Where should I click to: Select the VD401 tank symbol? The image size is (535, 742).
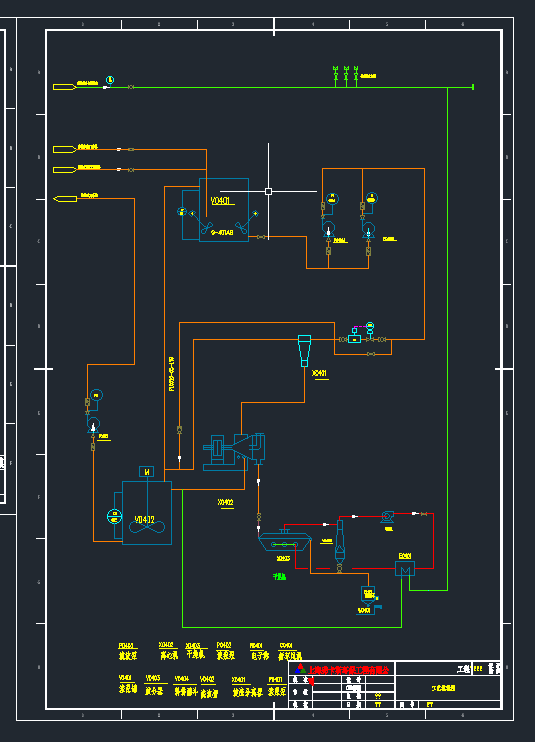coord(224,210)
